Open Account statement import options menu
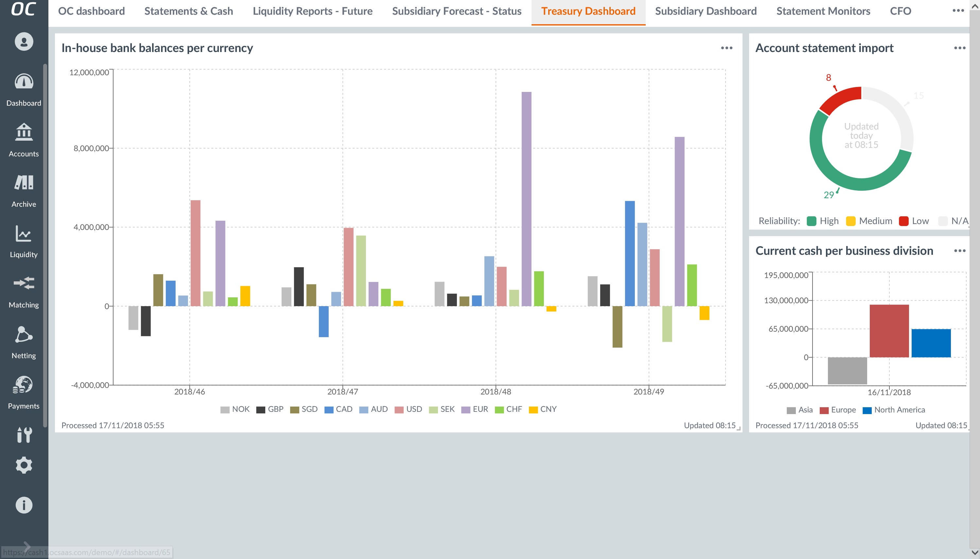This screenshot has width=980, height=559. click(x=959, y=48)
